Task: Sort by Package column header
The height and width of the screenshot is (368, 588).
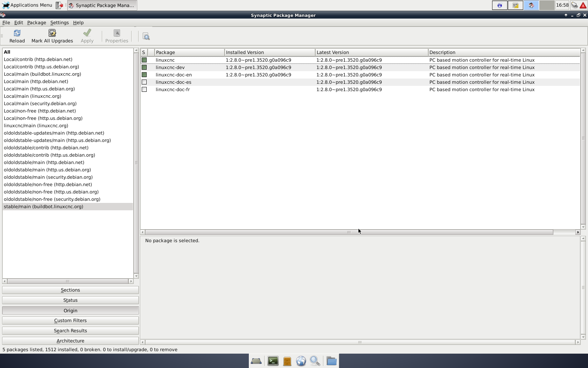Action: point(189,52)
